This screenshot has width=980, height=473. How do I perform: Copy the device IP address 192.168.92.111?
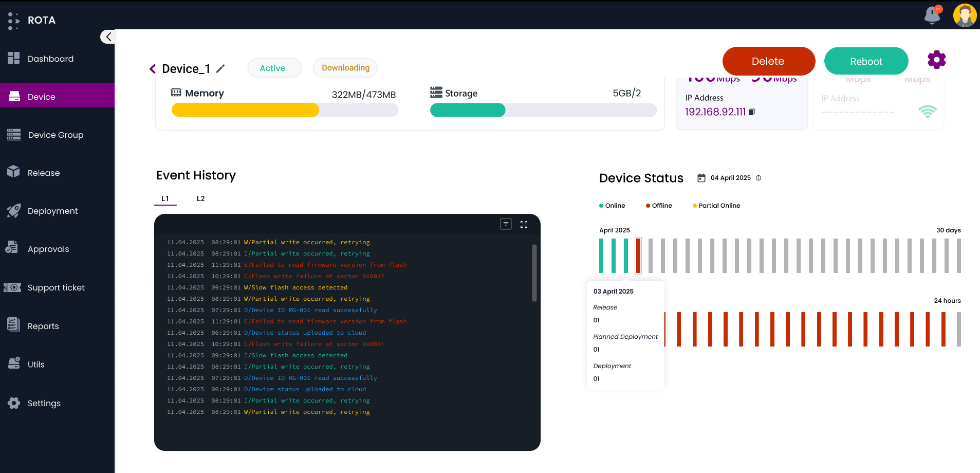[x=751, y=112]
